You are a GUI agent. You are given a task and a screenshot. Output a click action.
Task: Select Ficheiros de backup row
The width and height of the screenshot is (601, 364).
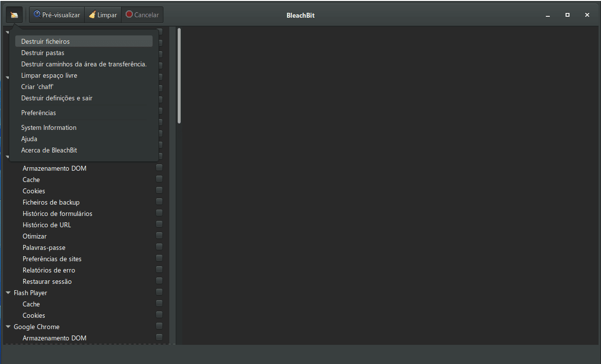(86, 202)
